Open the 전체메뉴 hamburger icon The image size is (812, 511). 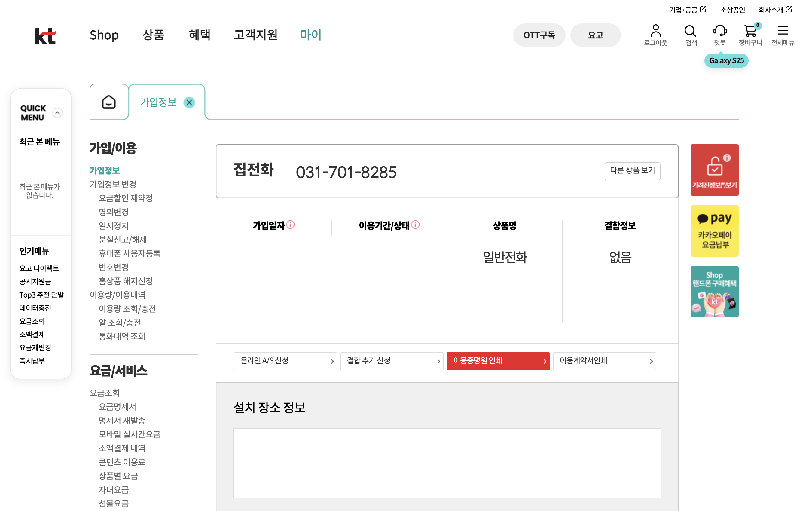click(782, 35)
